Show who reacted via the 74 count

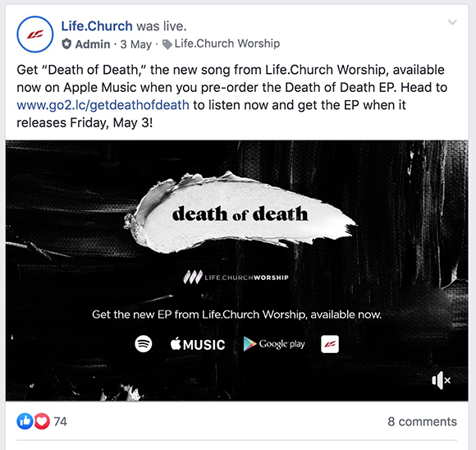point(60,421)
